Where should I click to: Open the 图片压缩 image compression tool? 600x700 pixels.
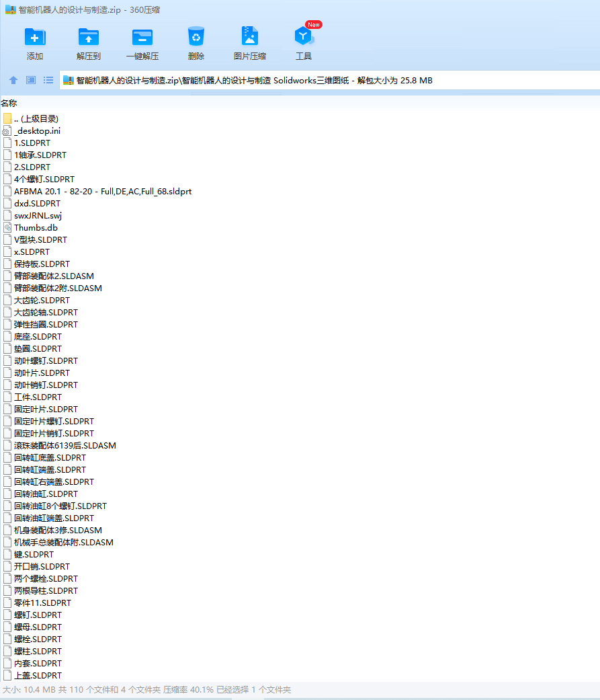pyautogui.click(x=250, y=36)
